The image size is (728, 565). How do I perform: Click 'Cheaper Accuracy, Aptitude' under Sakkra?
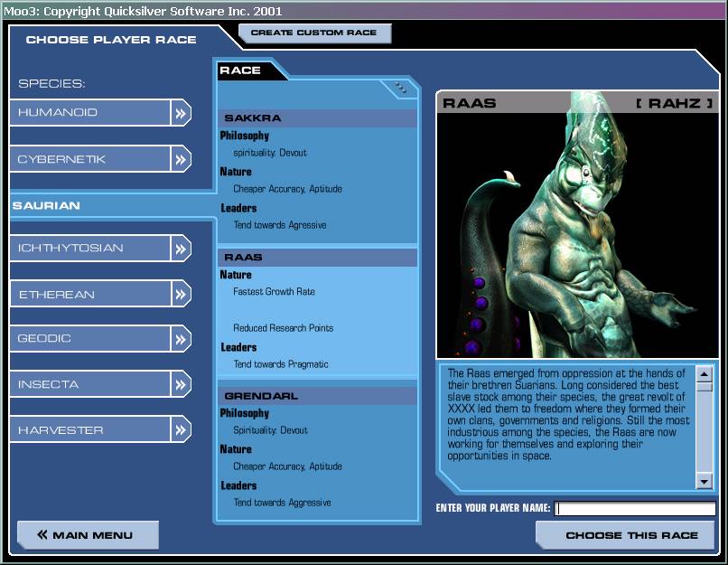(288, 189)
